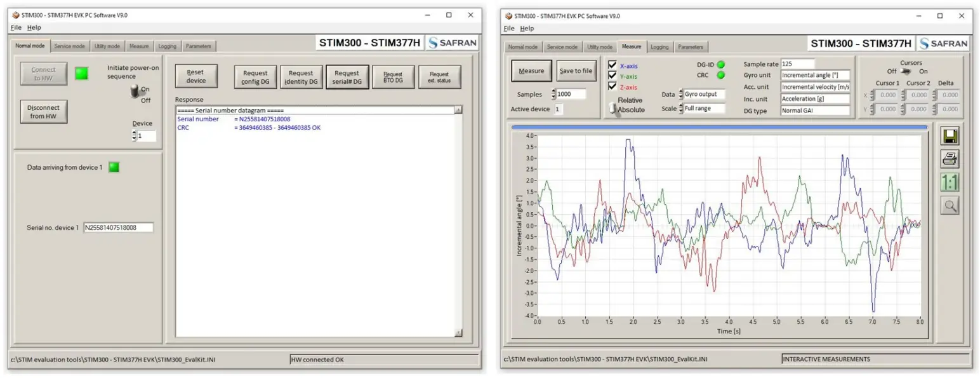Open the Help menu in the Measure window
Screen dimensions: 980x378
(x=527, y=28)
